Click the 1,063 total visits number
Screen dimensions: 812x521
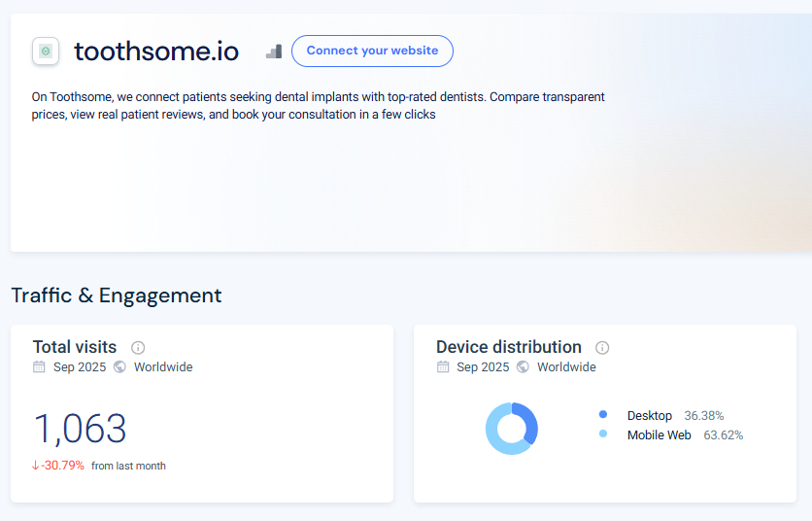point(80,429)
